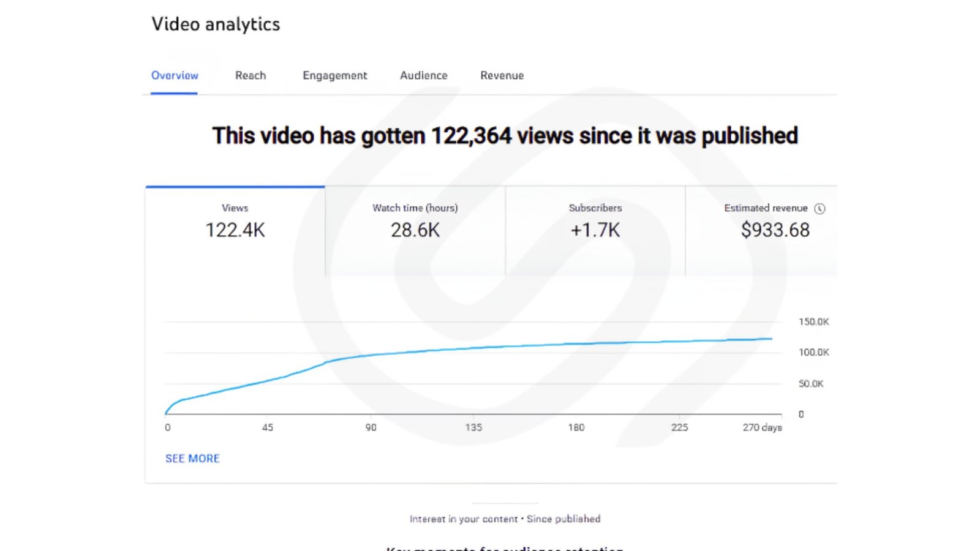Screen dimensions: 980x551
Task: Click the 45 days axis label
Action: [268, 427]
